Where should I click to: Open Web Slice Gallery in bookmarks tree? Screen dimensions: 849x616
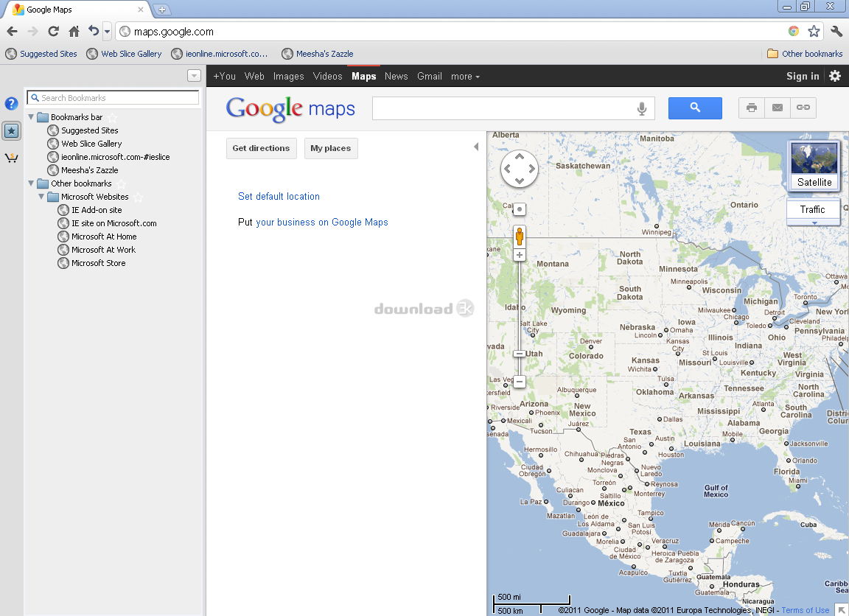point(91,144)
